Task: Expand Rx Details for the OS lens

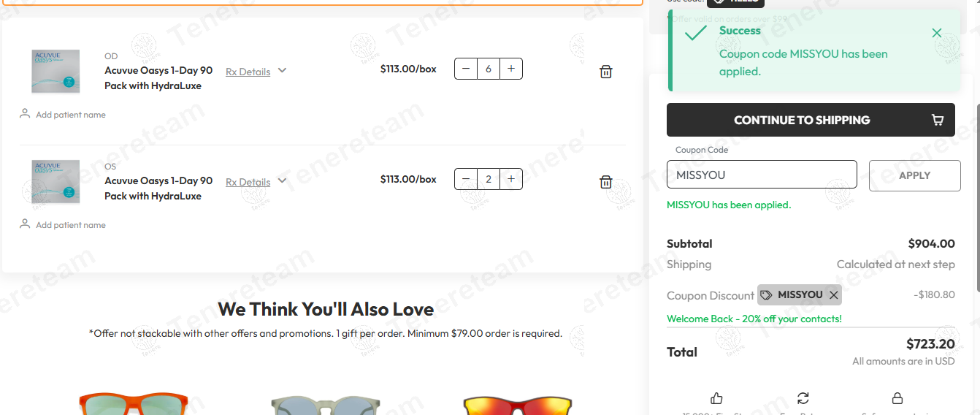Action: pos(256,182)
